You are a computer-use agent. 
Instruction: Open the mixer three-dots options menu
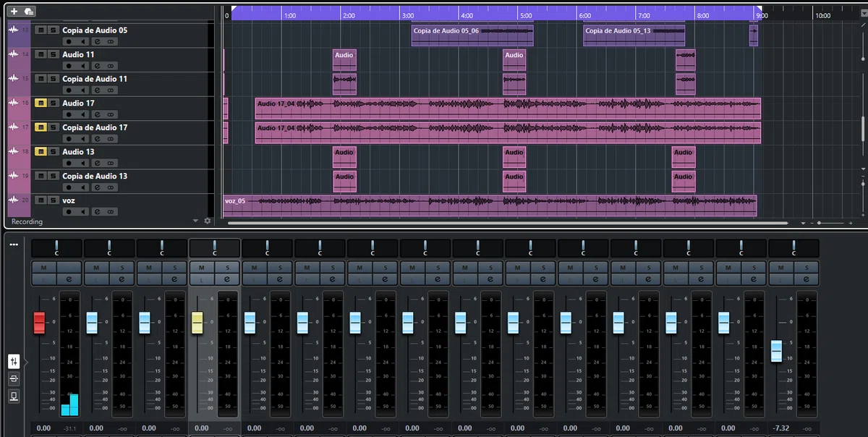pos(14,245)
